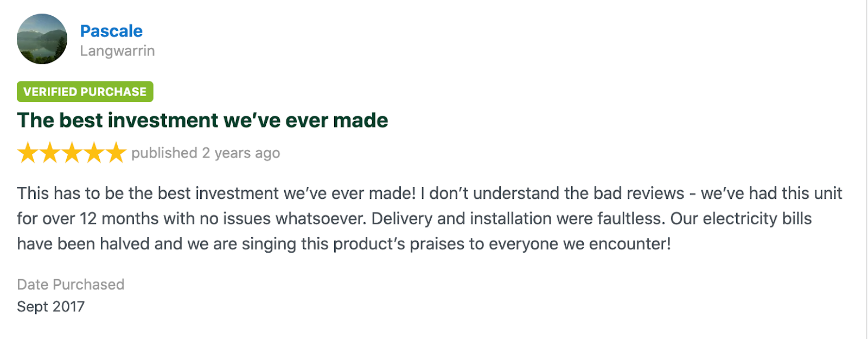Open Pascale's round profile avatar

coord(42,39)
